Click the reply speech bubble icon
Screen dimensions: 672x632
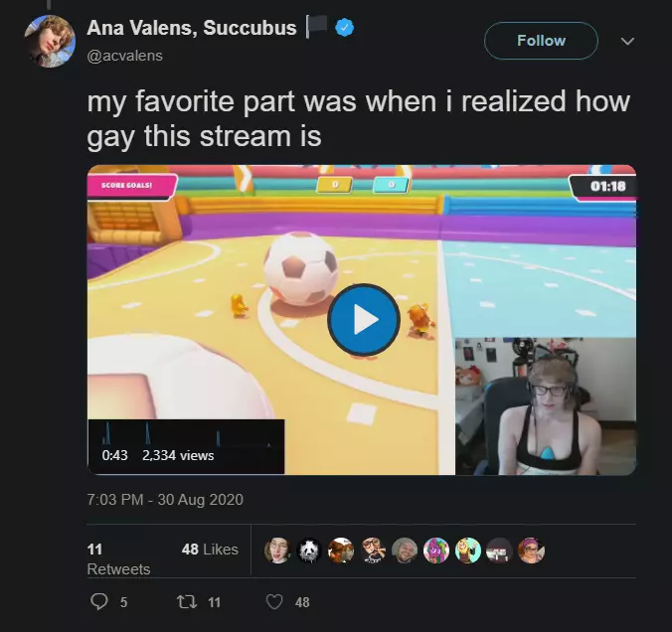point(99,601)
